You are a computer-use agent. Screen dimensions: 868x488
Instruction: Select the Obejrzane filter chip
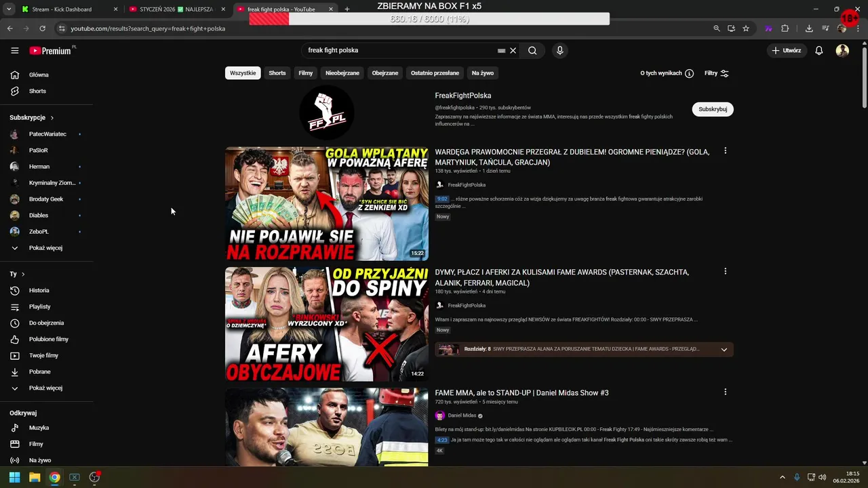[385, 73]
